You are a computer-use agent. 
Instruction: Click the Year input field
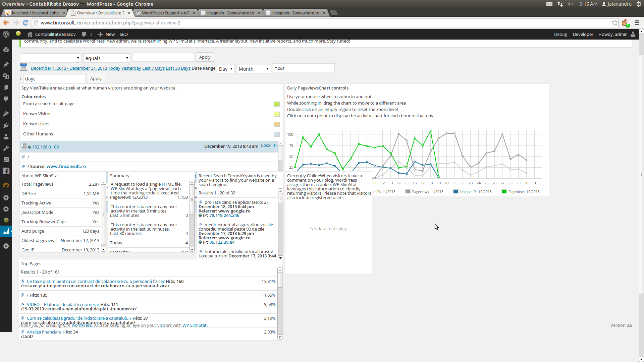304,68
